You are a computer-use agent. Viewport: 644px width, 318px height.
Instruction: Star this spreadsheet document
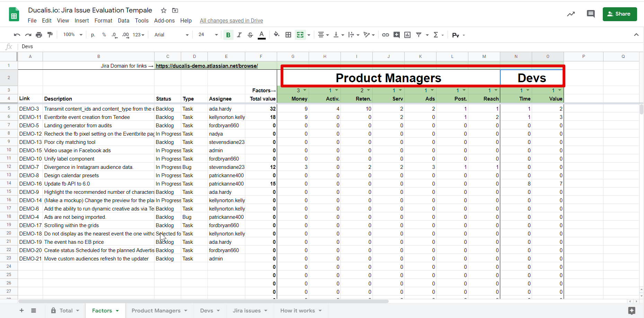click(x=164, y=10)
